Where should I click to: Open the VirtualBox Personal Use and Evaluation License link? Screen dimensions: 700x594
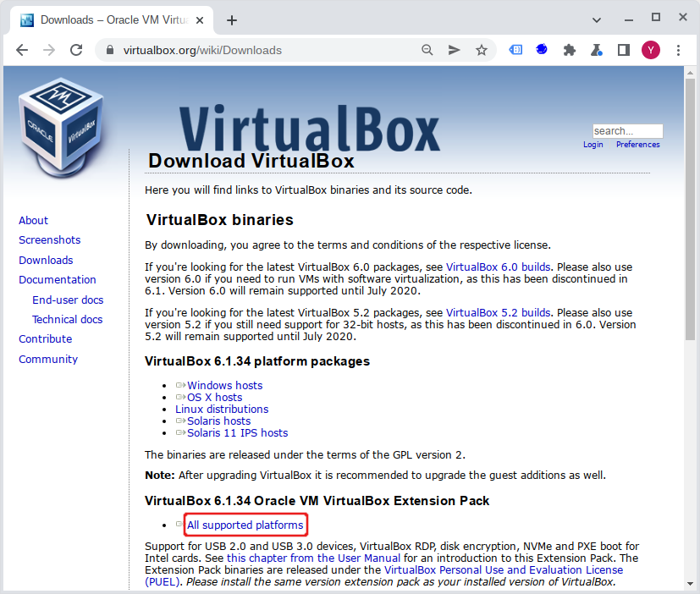click(x=503, y=570)
